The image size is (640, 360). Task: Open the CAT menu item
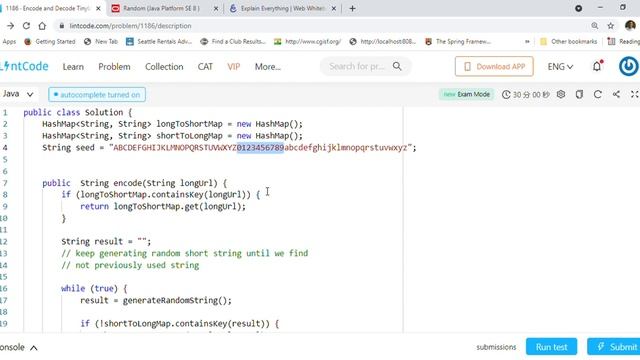click(205, 67)
